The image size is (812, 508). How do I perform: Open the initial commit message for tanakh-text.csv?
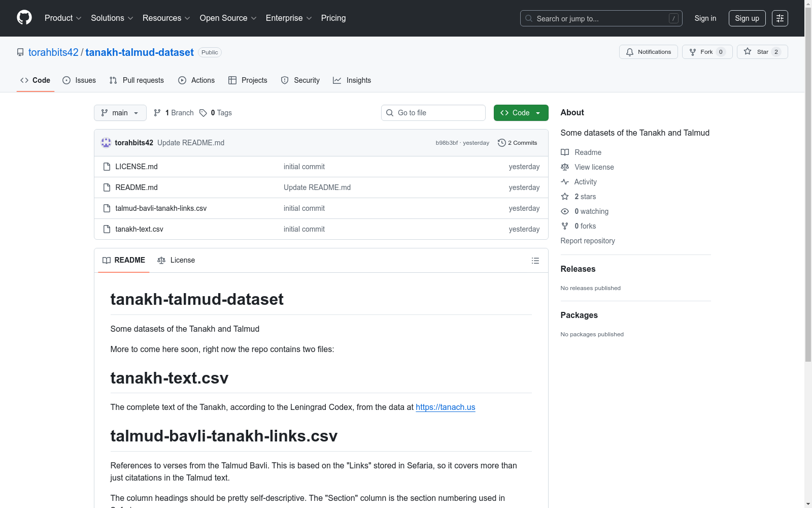304,229
